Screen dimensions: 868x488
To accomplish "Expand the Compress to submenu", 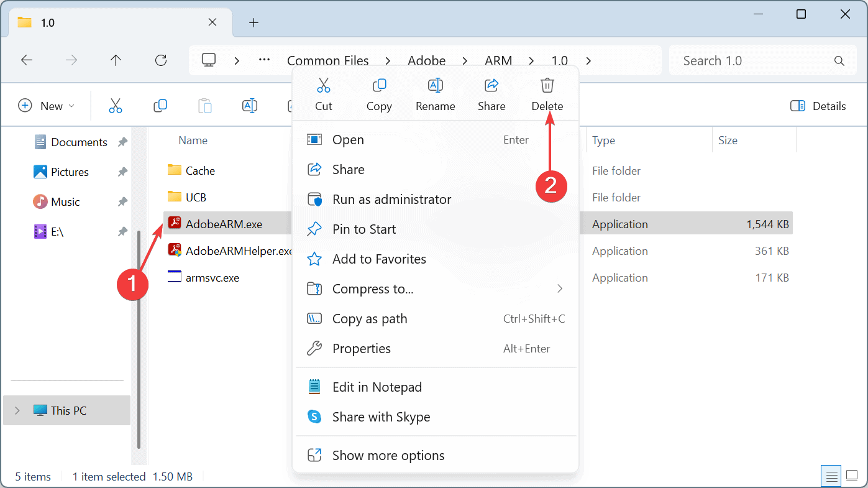I will click(x=559, y=288).
